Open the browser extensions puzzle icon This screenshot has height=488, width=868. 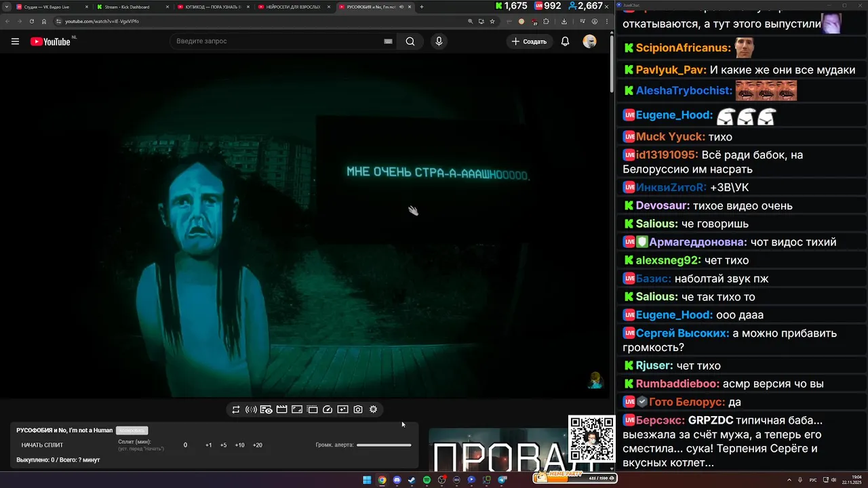coord(547,21)
